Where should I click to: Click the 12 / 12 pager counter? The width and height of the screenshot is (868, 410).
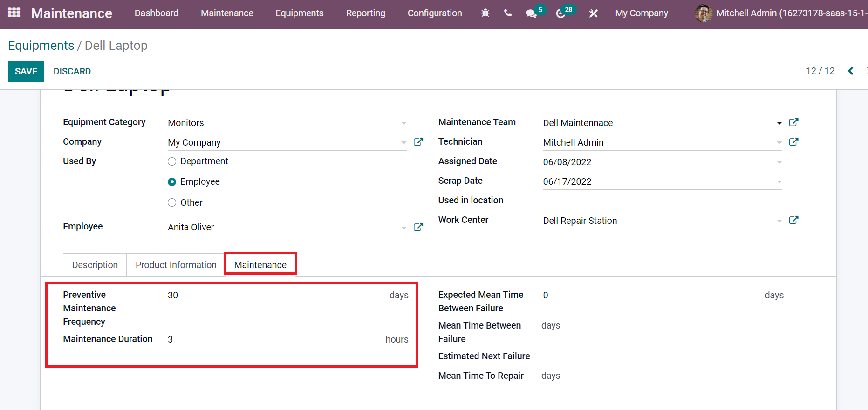click(820, 71)
